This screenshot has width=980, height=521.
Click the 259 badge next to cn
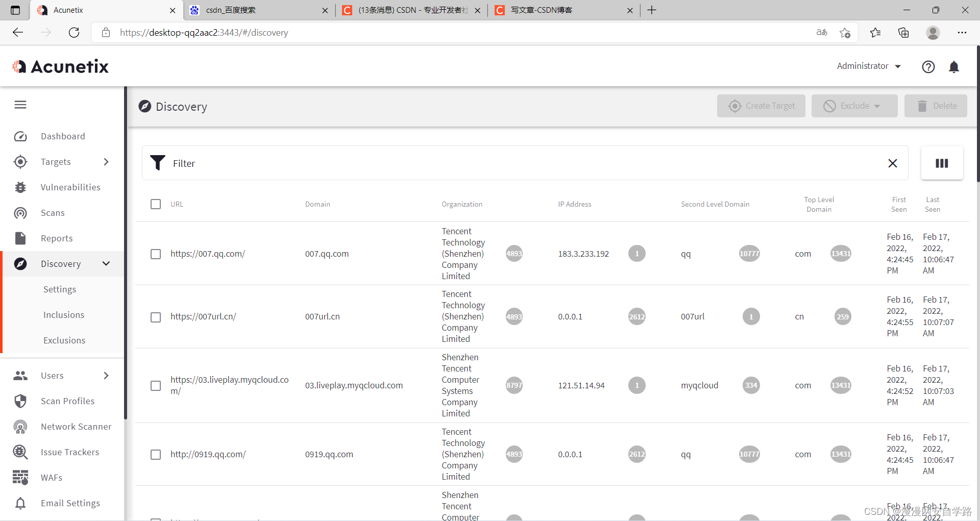[x=843, y=317]
